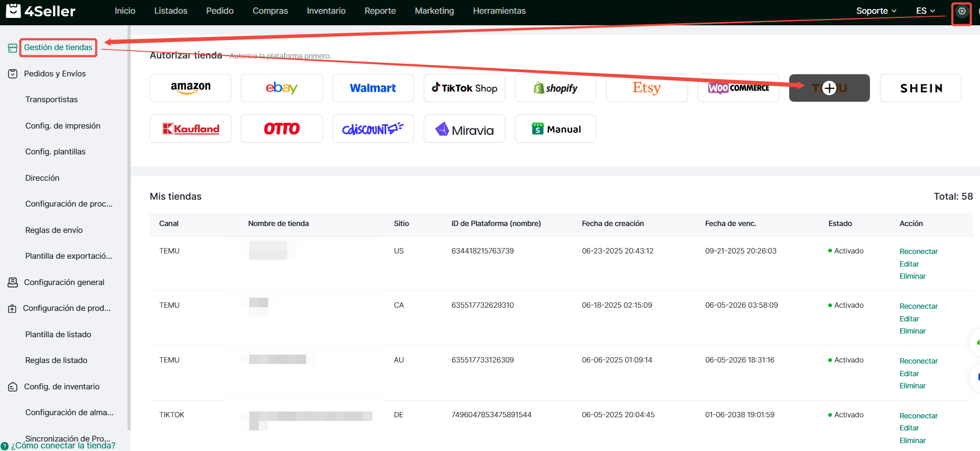The height and width of the screenshot is (451, 980).
Task: Click the Gestión de tiendas store icon
Action: coord(13,48)
